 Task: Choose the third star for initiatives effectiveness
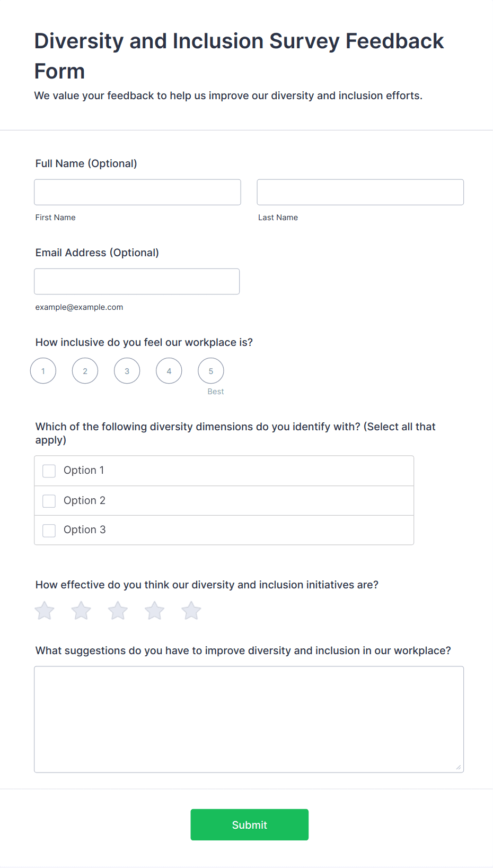(x=118, y=611)
